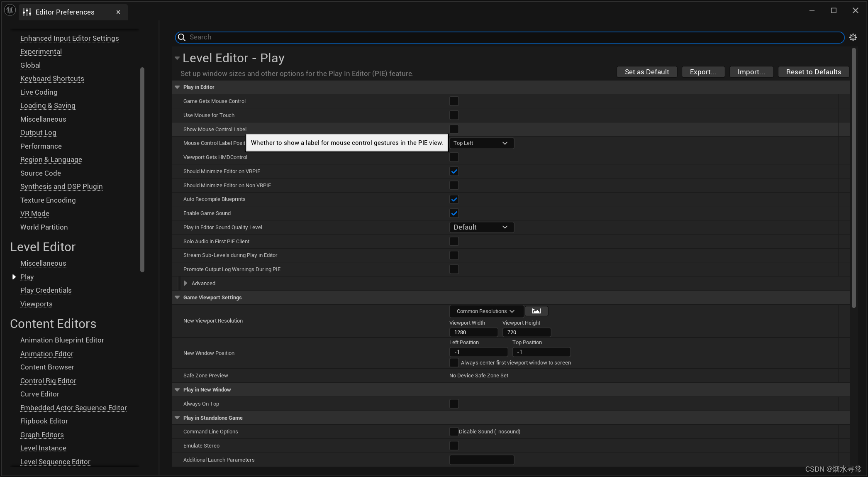
Task: Expand the Advanced section
Action: tap(185, 283)
